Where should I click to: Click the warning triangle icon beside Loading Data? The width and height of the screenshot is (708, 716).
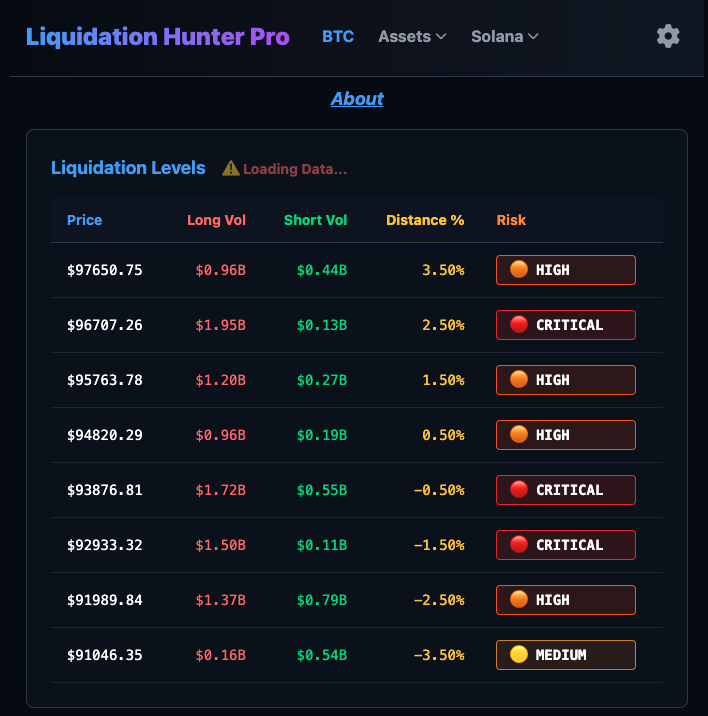coord(231,168)
